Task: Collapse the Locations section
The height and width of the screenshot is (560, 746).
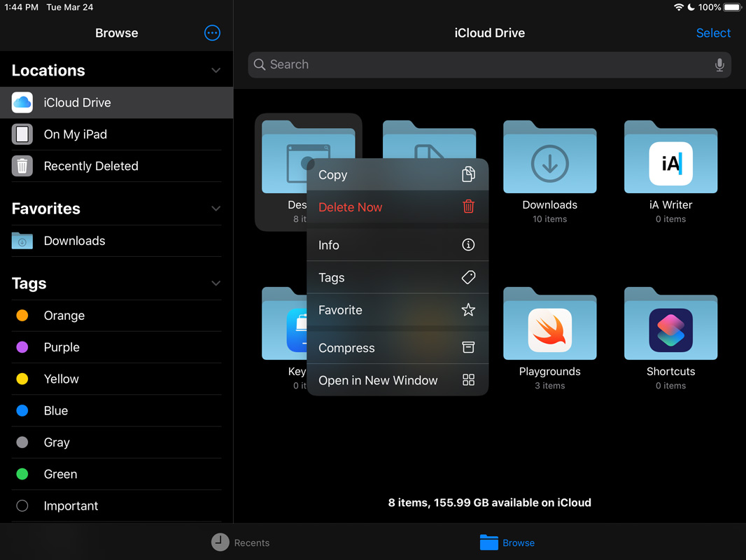Action: point(216,71)
